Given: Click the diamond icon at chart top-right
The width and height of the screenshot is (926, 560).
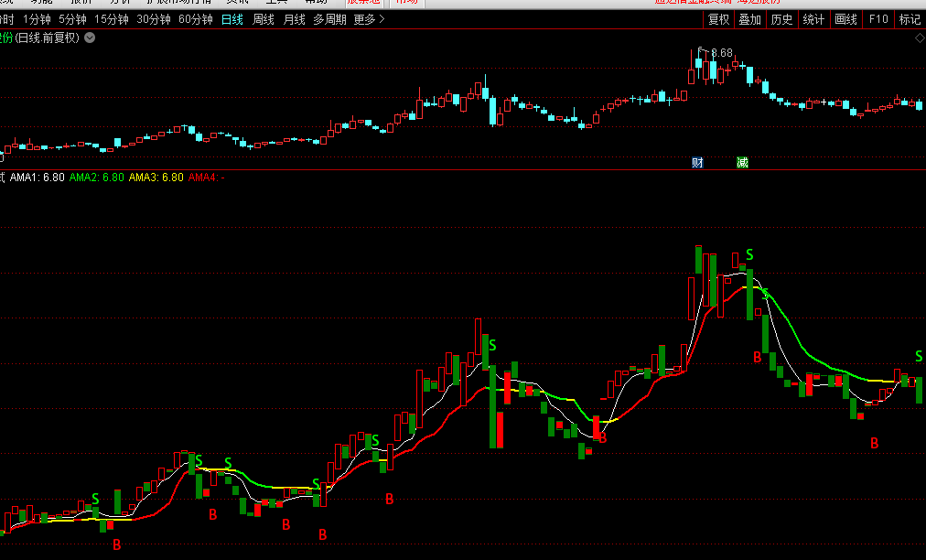Looking at the screenshot, I should (x=919, y=38).
